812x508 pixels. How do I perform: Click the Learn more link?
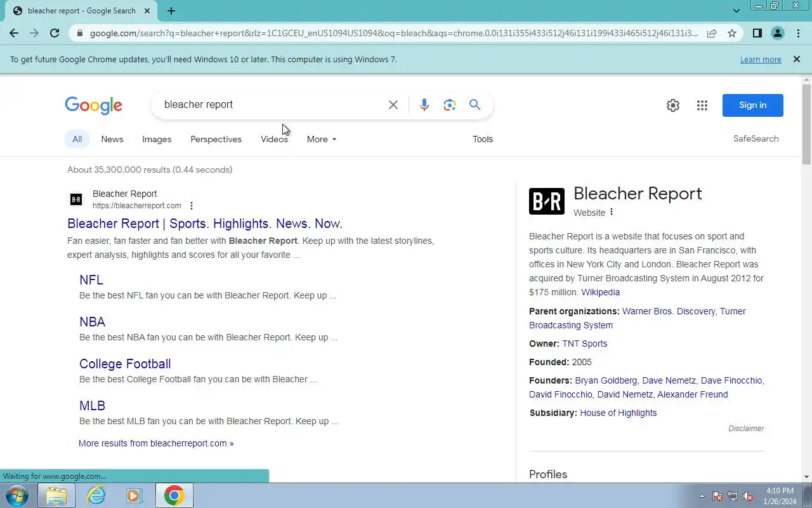[761, 59]
